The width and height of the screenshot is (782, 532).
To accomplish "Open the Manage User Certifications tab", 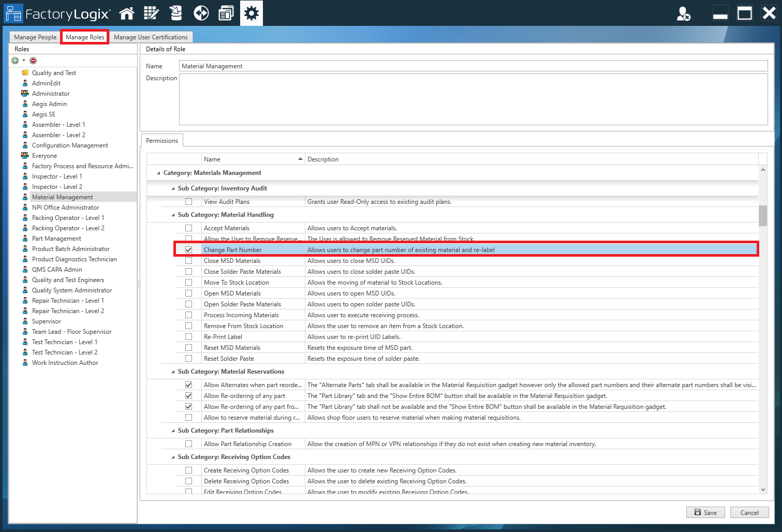I will tap(151, 37).
